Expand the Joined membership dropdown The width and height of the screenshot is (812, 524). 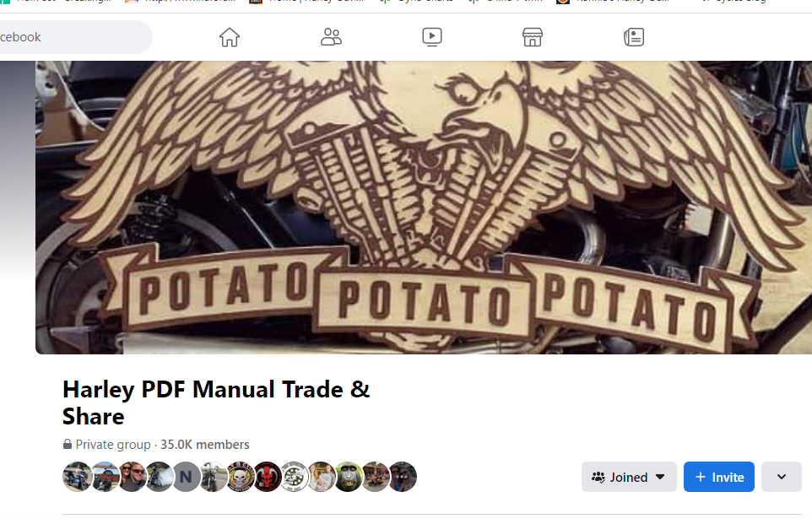coord(629,477)
